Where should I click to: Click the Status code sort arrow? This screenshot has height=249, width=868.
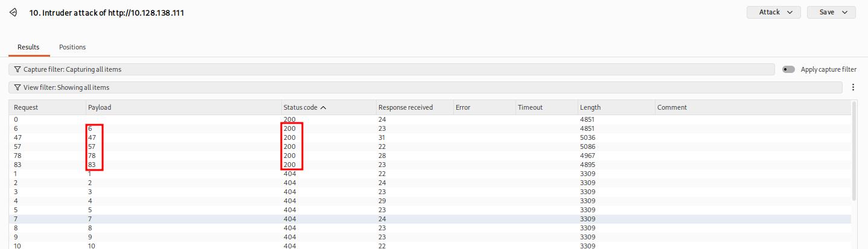coord(324,107)
